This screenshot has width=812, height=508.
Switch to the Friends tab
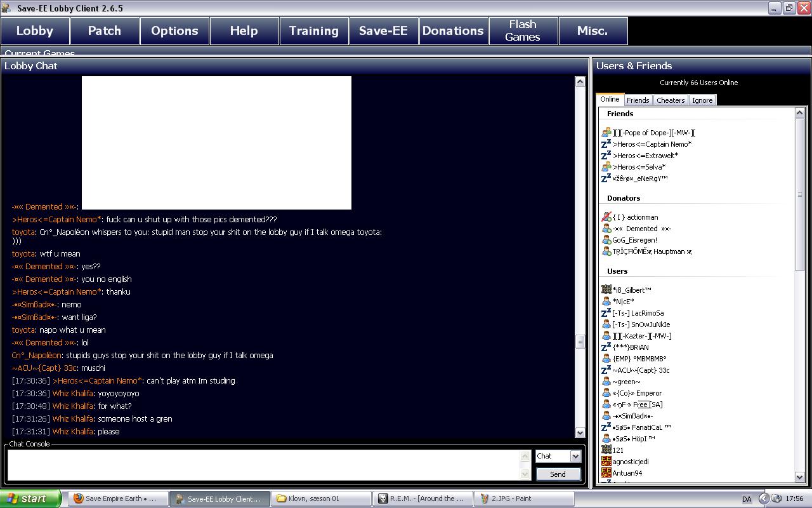coord(638,100)
